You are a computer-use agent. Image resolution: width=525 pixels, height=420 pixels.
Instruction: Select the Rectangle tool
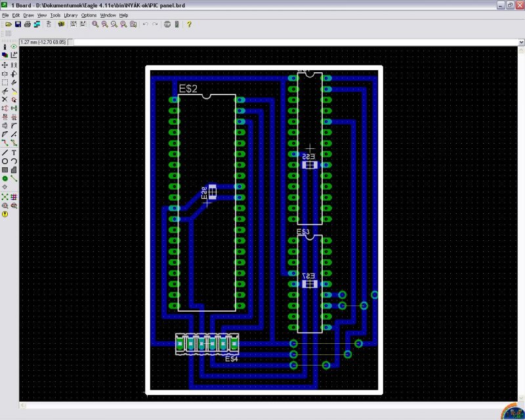point(5,170)
